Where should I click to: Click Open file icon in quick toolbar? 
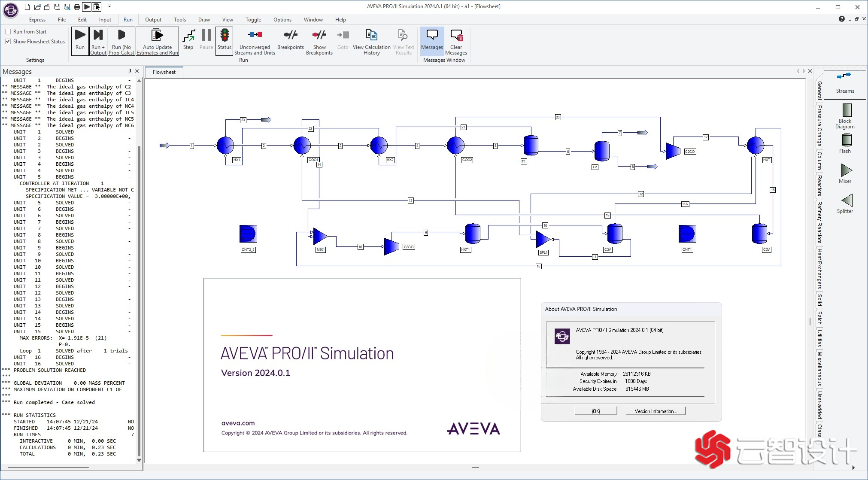click(x=37, y=6)
